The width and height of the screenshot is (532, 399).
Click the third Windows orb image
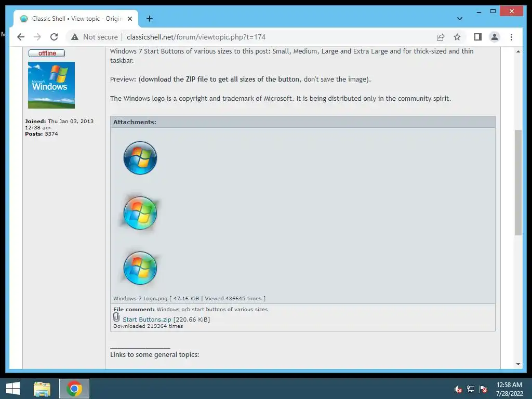(140, 268)
